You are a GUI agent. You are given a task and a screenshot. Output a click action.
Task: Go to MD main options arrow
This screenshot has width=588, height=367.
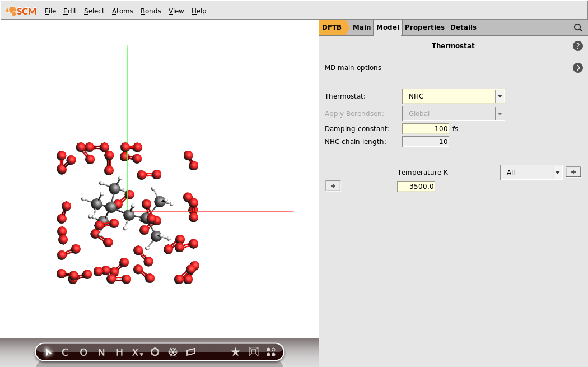578,68
